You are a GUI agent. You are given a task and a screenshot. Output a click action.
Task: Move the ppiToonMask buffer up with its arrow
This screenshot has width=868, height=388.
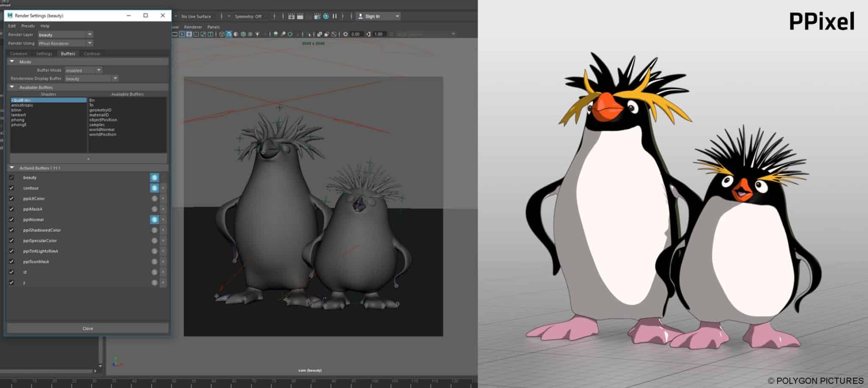click(163, 262)
